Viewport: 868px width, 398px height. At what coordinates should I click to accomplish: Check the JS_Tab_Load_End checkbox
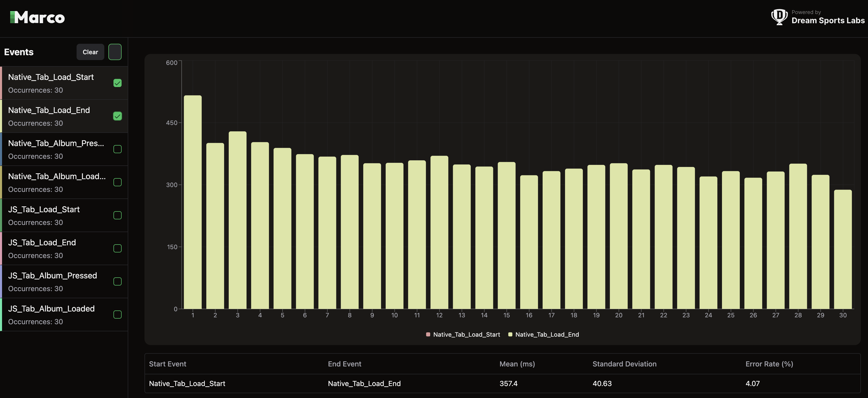pyautogui.click(x=117, y=248)
